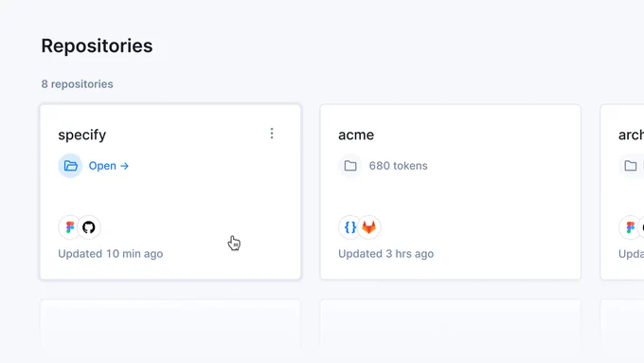Click the folder icon in third repository card

tap(631, 166)
